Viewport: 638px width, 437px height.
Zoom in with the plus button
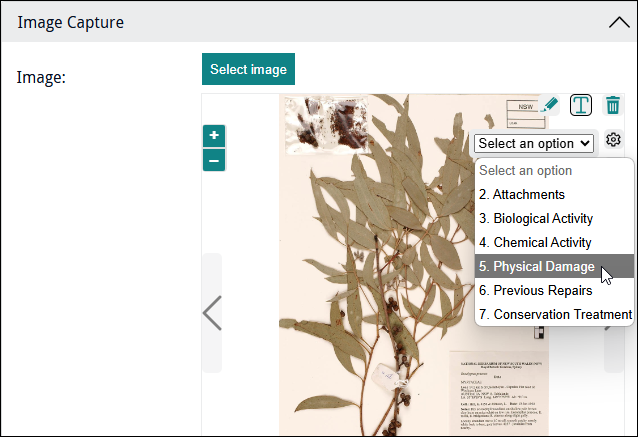point(214,136)
